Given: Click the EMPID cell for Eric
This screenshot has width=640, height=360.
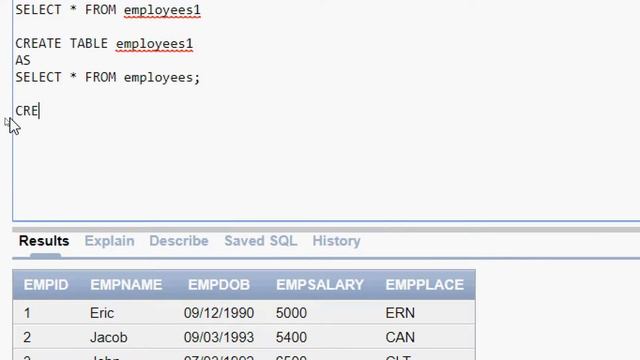Looking at the screenshot, I should (27, 313).
